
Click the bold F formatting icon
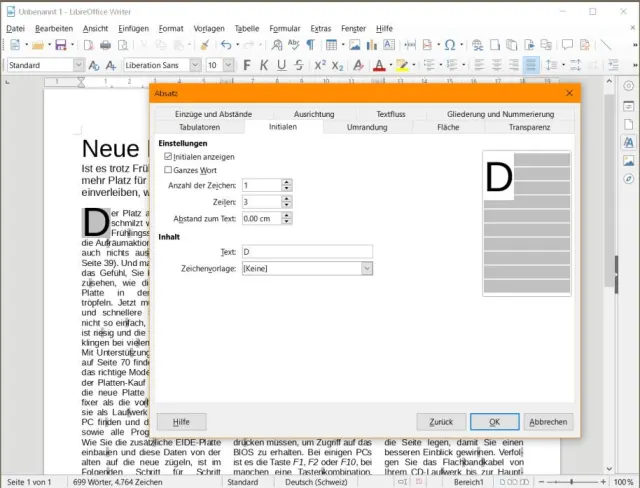click(245, 65)
